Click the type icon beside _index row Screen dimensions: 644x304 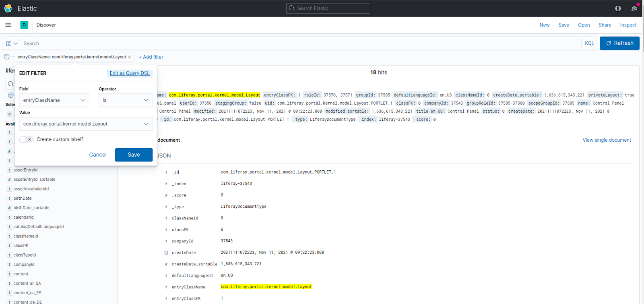point(166,184)
